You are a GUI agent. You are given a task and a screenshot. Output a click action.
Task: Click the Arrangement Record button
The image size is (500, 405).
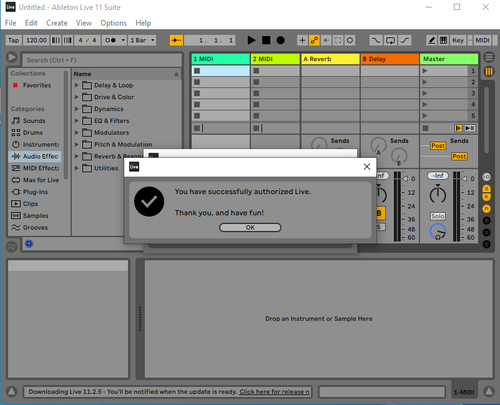pyautogui.click(x=281, y=40)
